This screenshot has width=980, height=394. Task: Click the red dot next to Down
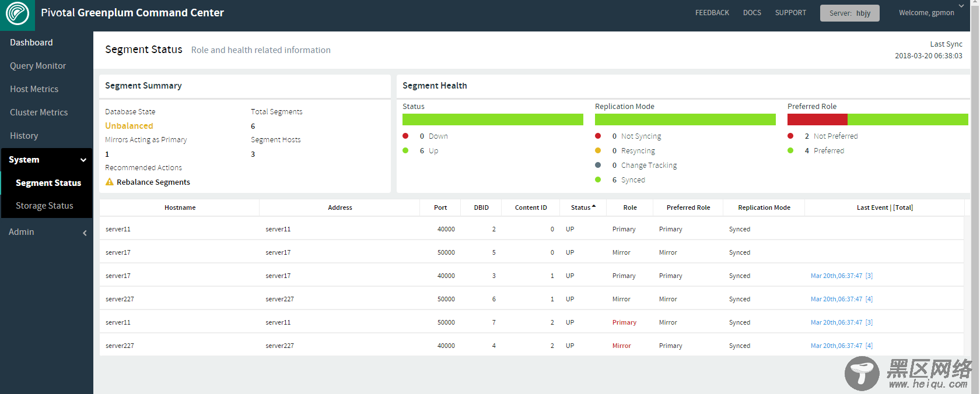405,136
